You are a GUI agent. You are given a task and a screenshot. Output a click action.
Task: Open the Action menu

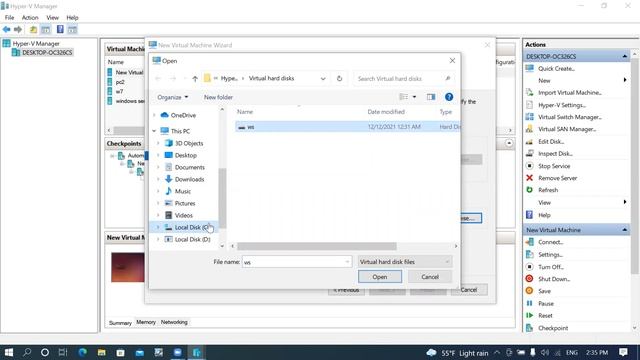30,18
